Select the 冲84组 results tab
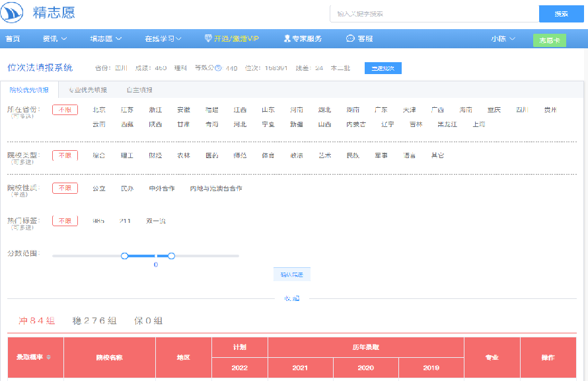Screen dimensions: 588x381 (x=36, y=320)
